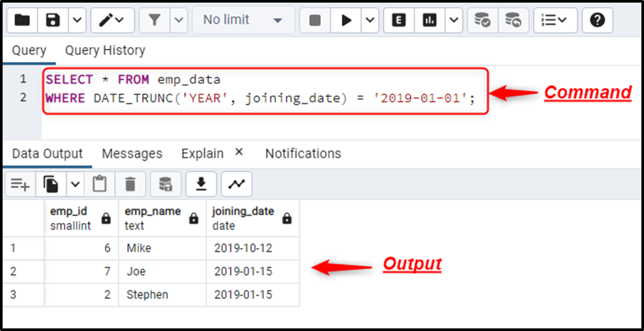Click the Explain (E) icon

tap(398, 20)
